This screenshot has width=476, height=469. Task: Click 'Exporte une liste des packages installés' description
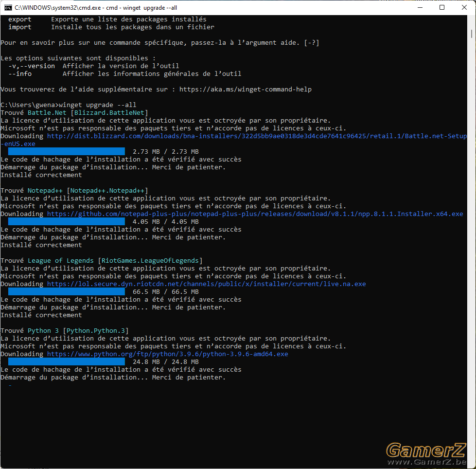(x=129, y=19)
